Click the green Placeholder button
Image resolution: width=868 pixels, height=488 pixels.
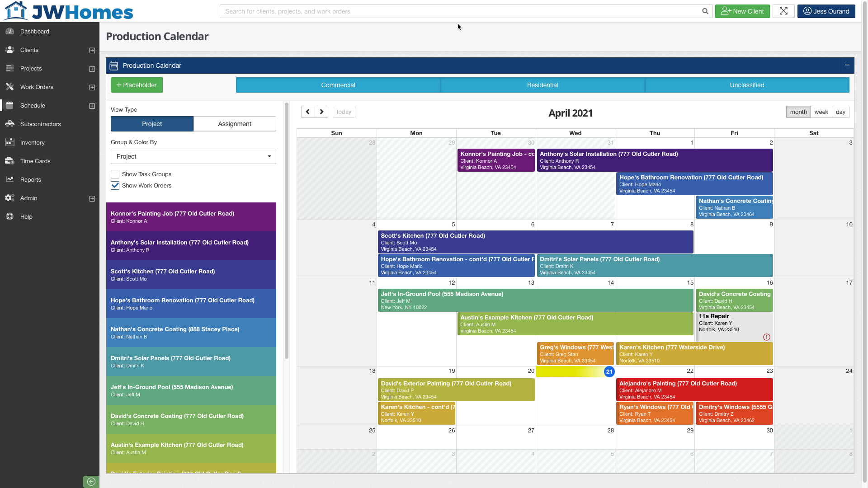click(137, 85)
